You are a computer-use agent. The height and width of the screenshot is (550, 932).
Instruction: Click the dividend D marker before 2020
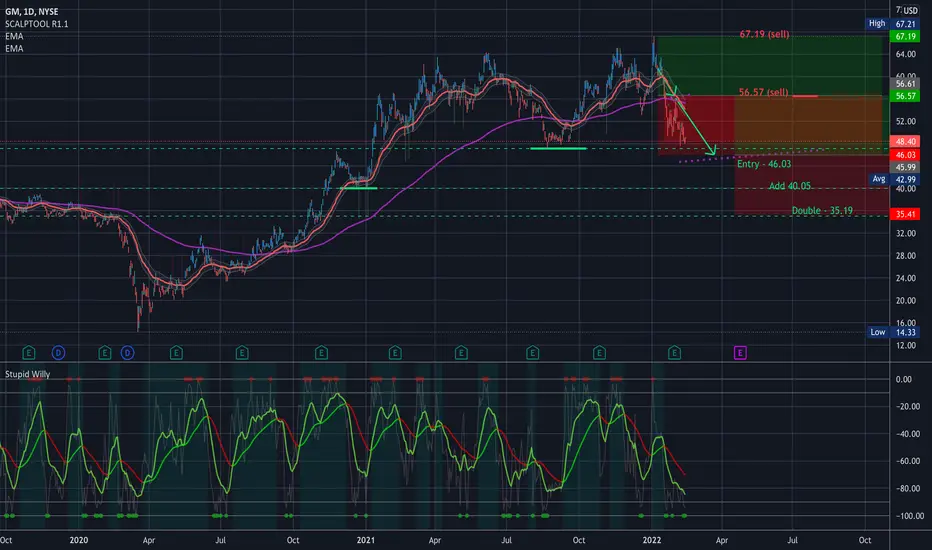tap(58, 353)
